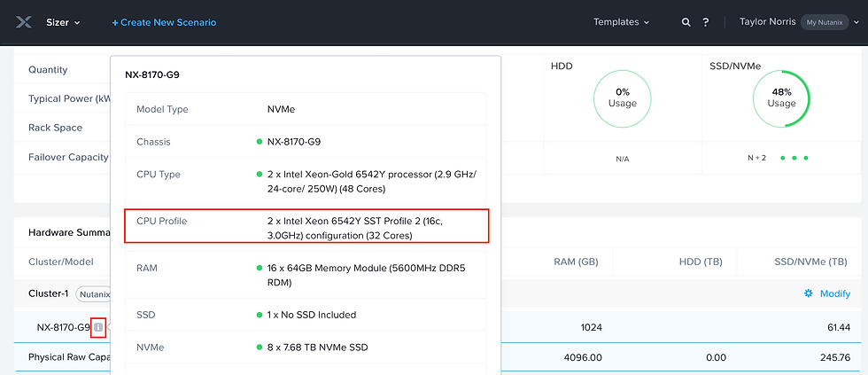This screenshot has width=868, height=375.
Task: Click the Failover Capacity row label
Action: 69,157
